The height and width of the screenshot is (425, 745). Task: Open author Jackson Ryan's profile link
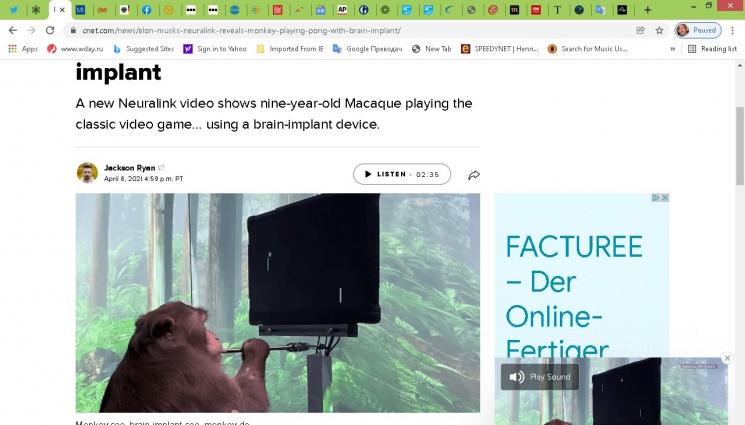tap(130, 167)
